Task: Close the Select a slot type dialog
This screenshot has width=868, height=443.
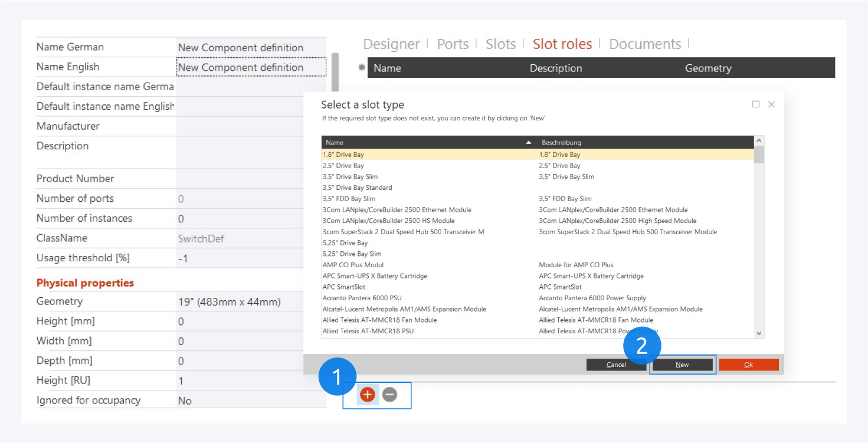Action: (771, 104)
